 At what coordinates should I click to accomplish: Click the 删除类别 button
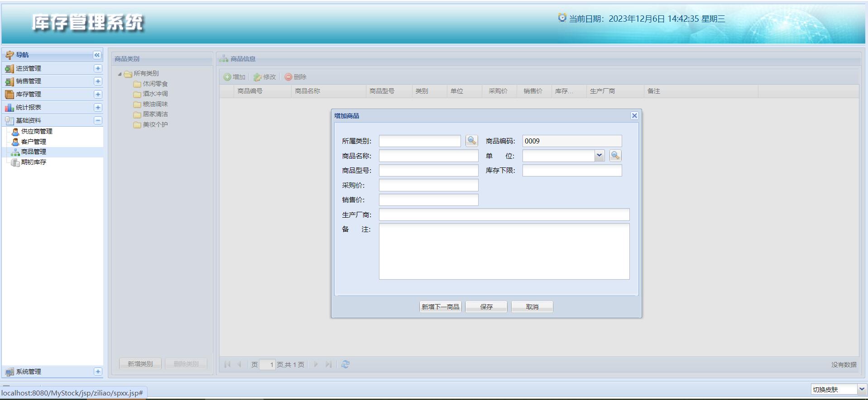186,364
